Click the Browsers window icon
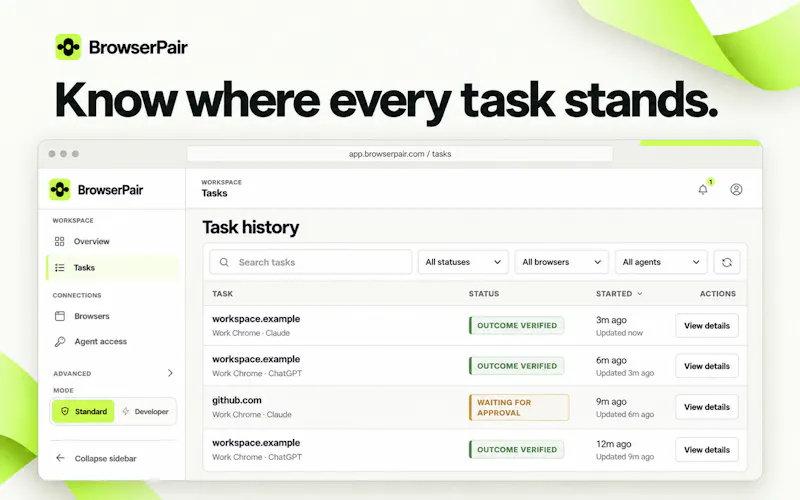Image resolution: width=800 pixels, height=500 pixels. pyautogui.click(x=60, y=316)
